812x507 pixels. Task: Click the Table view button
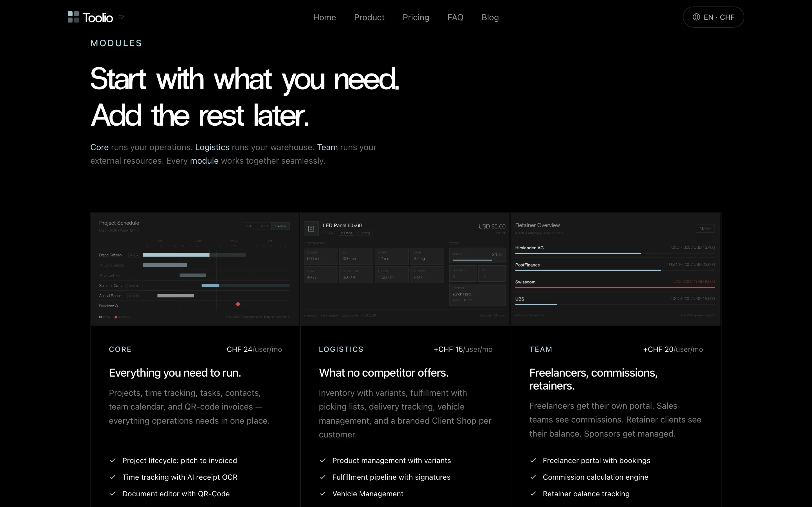249,226
